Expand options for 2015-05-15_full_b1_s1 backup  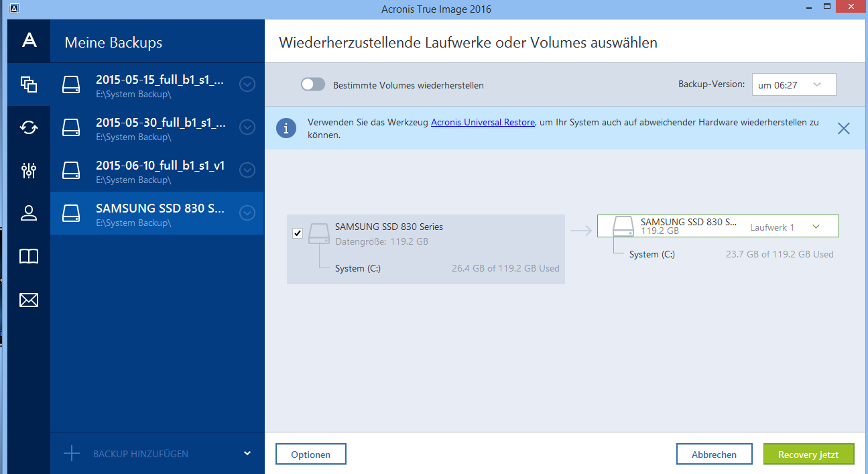pyautogui.click(x=247, y=84)
